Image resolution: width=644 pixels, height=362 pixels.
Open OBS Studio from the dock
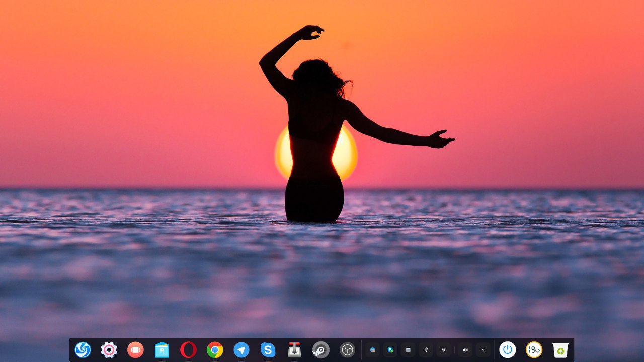point(347,350)
